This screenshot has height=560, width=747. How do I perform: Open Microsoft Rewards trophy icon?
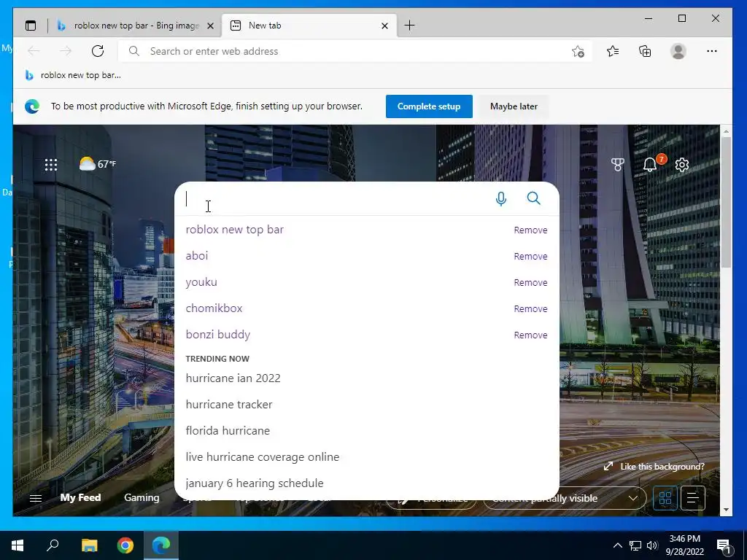[617, 165]
